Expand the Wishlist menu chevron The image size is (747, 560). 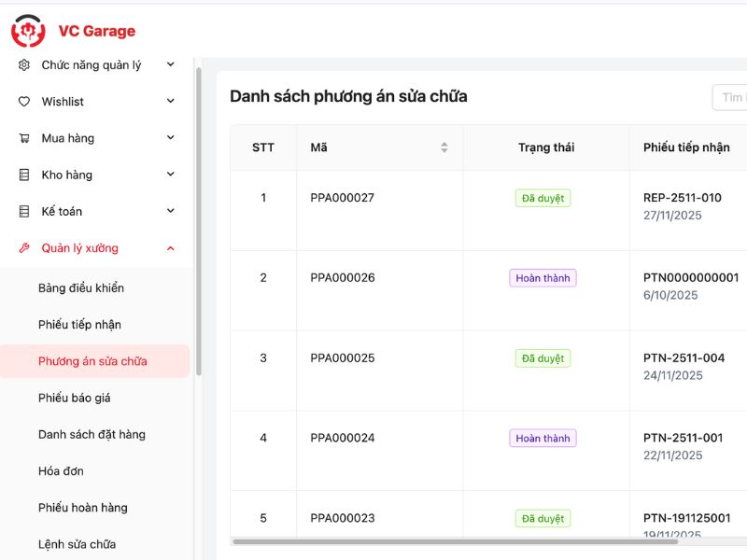click(170, 101)
